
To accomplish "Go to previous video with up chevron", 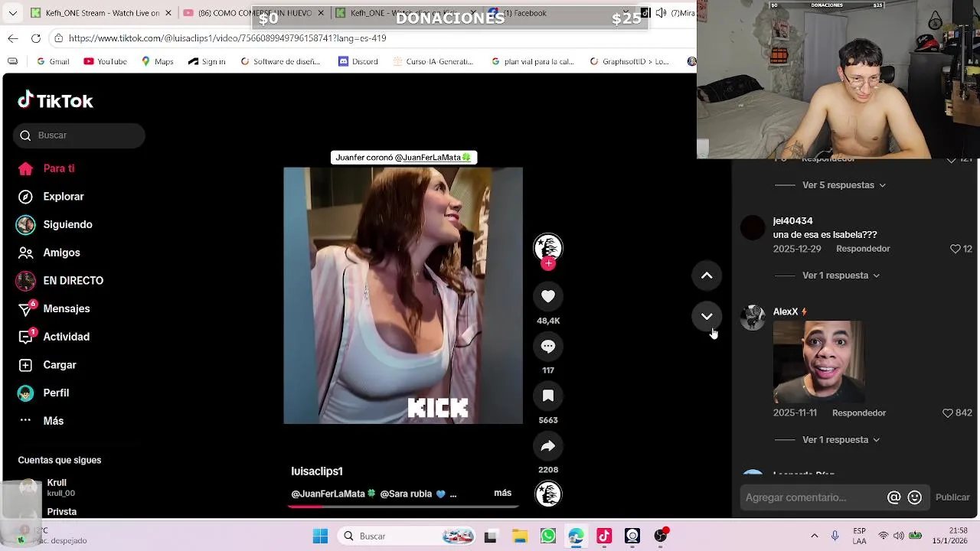I will point(707,275).
